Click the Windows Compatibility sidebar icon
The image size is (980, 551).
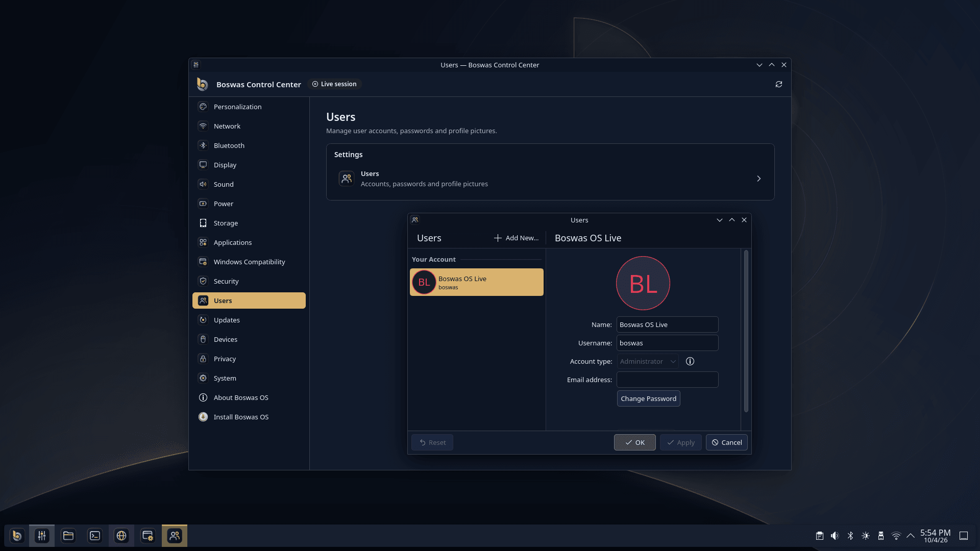tap(203, 262)
